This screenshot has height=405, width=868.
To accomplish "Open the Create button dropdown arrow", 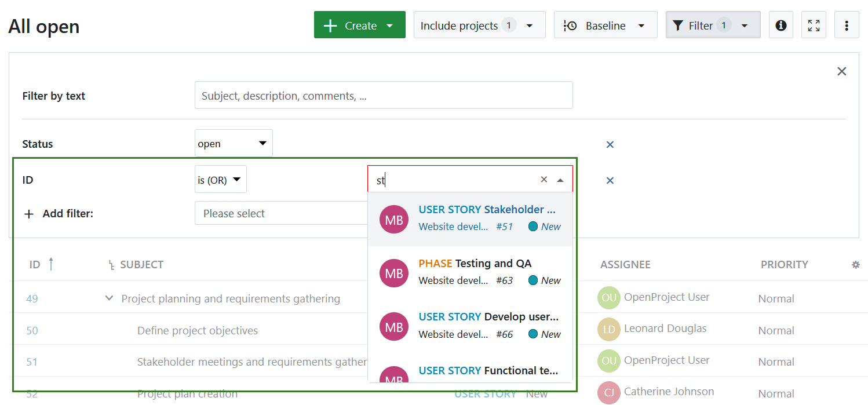I will click(389, 25).
